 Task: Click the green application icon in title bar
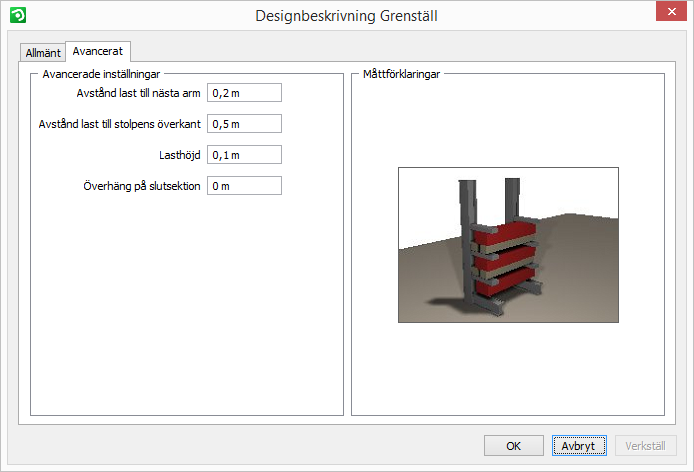pos(18,15)
